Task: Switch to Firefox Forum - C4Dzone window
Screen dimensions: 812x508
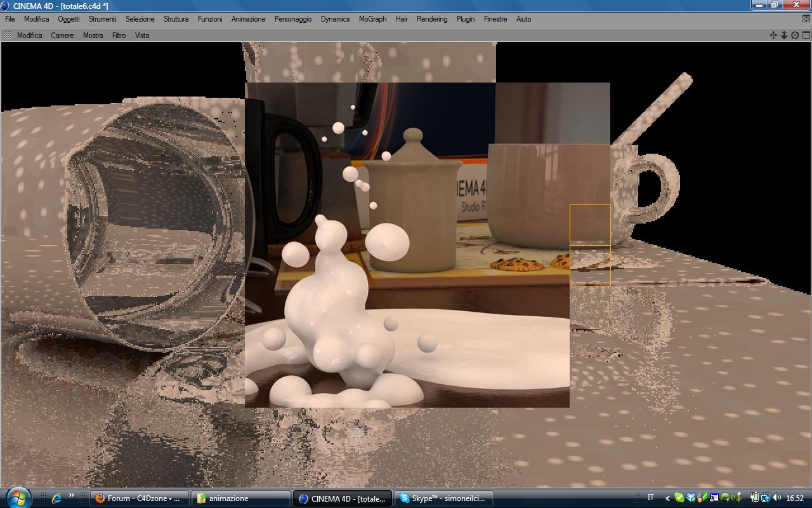Action: (140, 498)
